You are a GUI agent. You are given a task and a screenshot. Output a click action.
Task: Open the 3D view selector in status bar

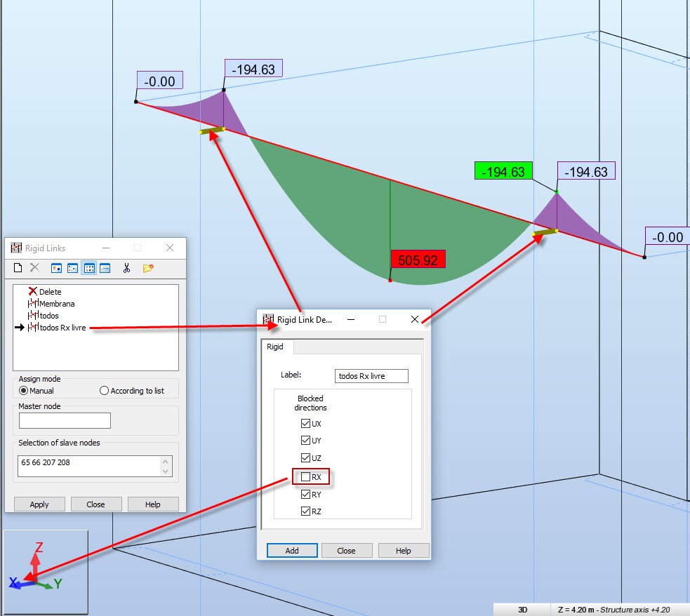522,610
